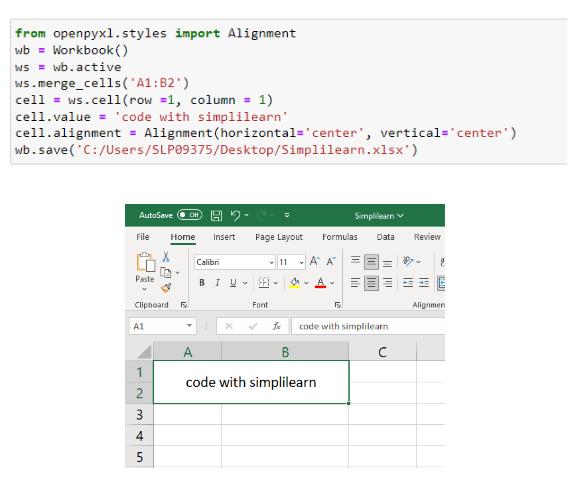Click Increase Font Size icon

tap(314, 261)
